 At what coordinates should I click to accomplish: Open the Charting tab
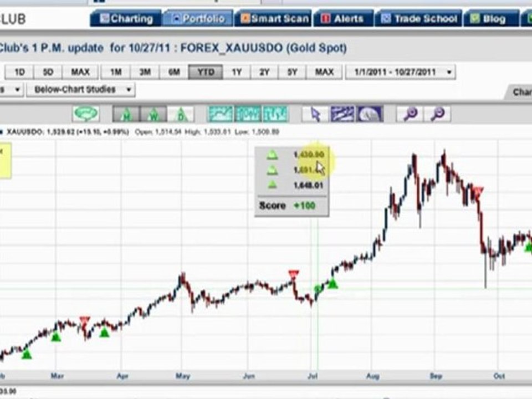126,19
